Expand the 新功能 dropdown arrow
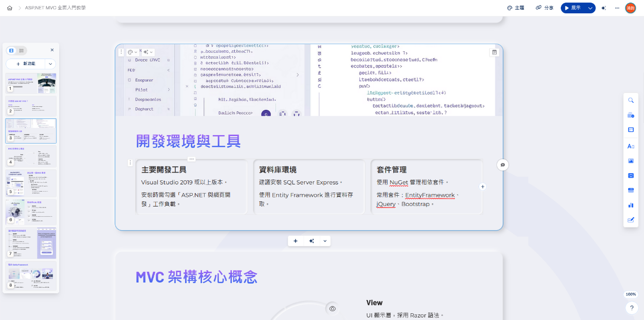The width and height of the screenshot is (644, 320). (51, 64)
